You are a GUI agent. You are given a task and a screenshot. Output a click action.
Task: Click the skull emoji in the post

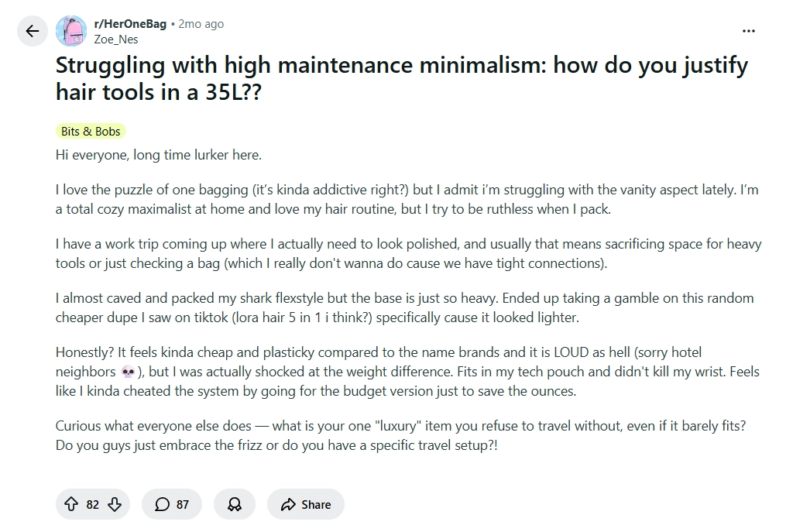click(129, 372)
